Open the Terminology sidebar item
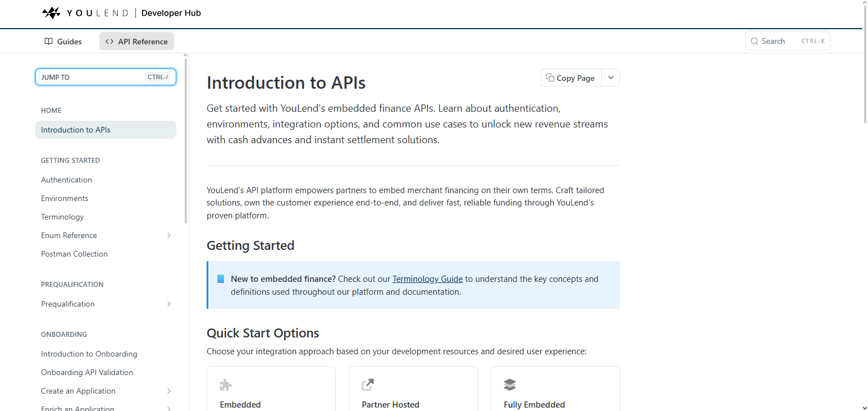Viewport: 868px width, 411px height. pyautogui.click(x=62, y=217)
